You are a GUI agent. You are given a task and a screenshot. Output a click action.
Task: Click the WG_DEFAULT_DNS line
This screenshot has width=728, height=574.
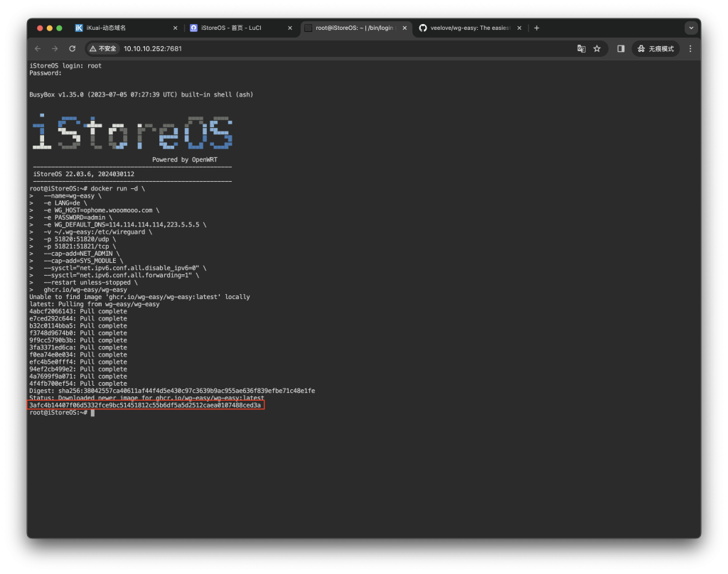click(x=118, y=224)
